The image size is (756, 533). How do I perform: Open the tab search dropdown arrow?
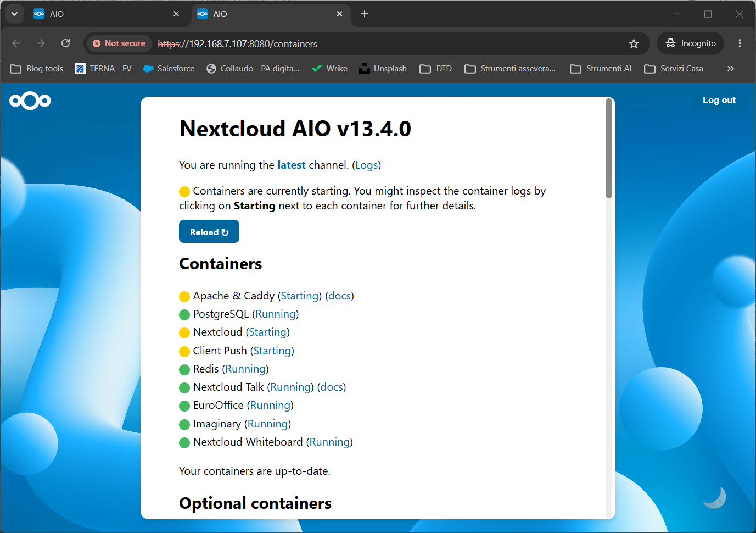[x=14, y=14]
